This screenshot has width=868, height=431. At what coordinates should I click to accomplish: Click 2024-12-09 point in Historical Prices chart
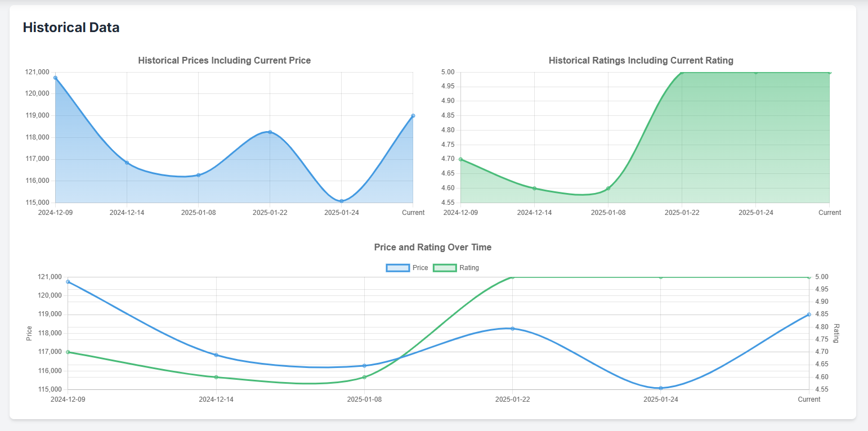[55, 78]
